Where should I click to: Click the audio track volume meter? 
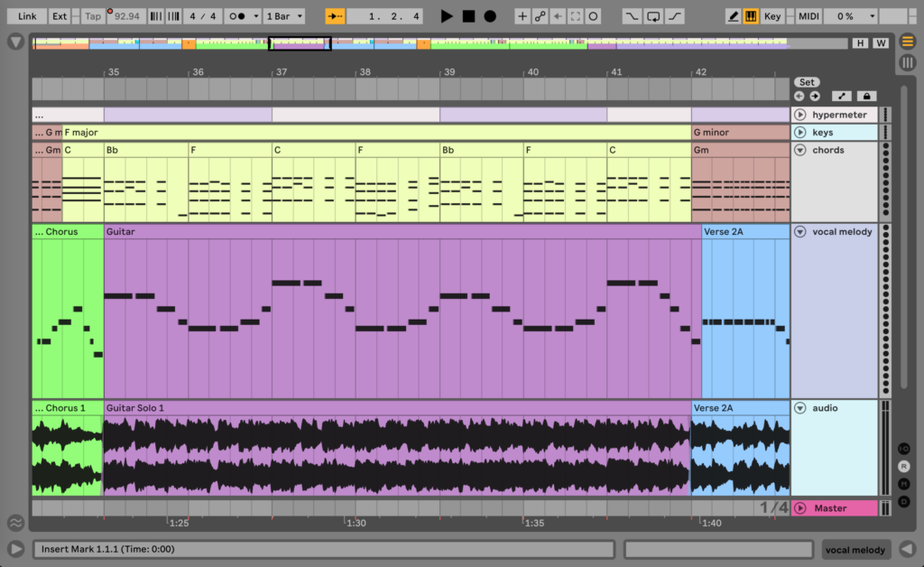pos(884,448)
